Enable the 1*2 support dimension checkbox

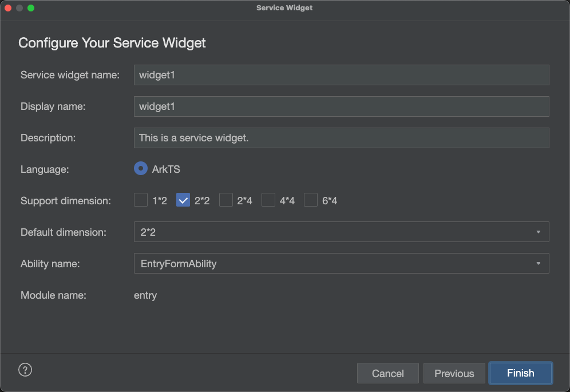(x=141, y=200)
